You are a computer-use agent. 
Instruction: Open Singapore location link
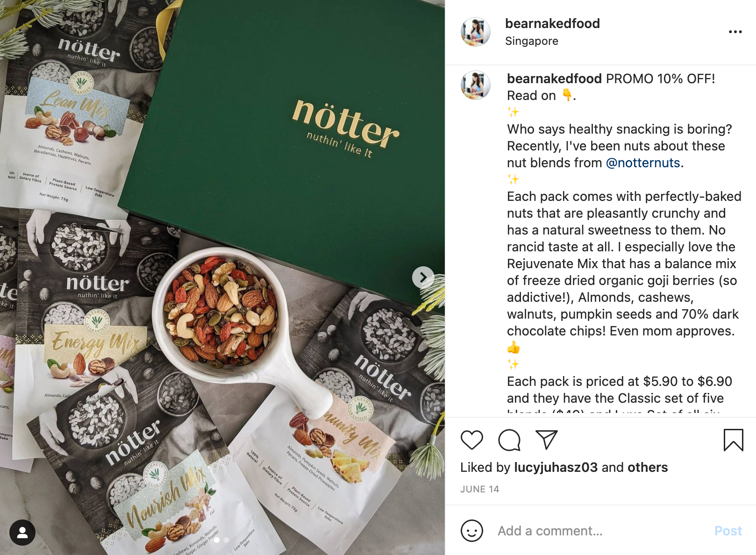tap(531, 41)
